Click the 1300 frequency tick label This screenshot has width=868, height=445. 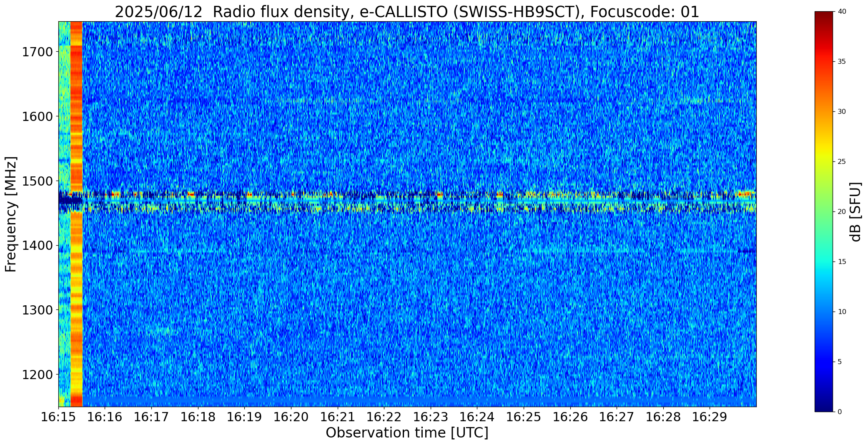pos(37,310)
